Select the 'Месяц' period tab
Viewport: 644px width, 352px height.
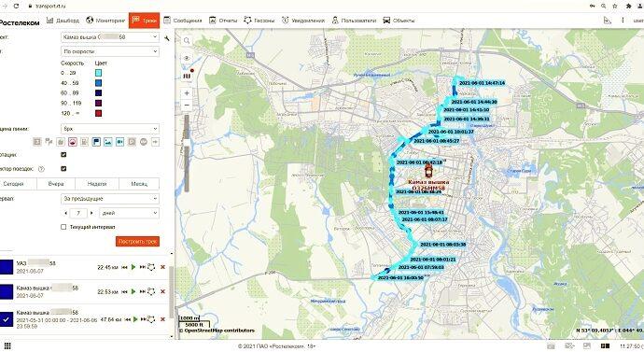click(139, 184)
